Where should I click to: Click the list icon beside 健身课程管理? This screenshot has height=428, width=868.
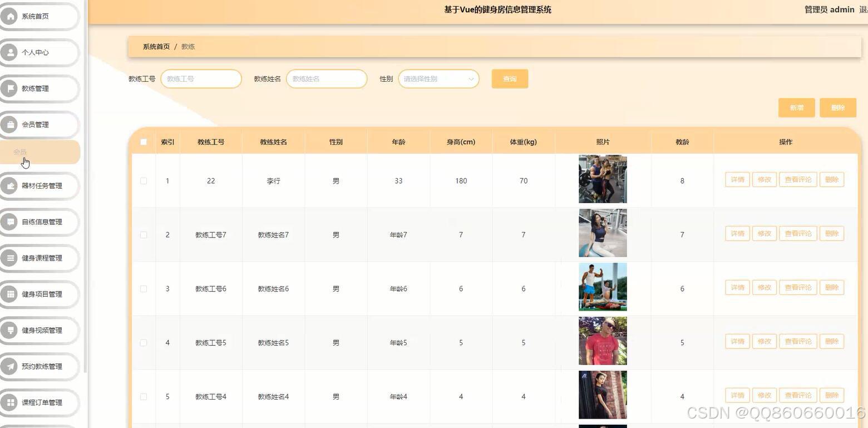coord(9,258)
